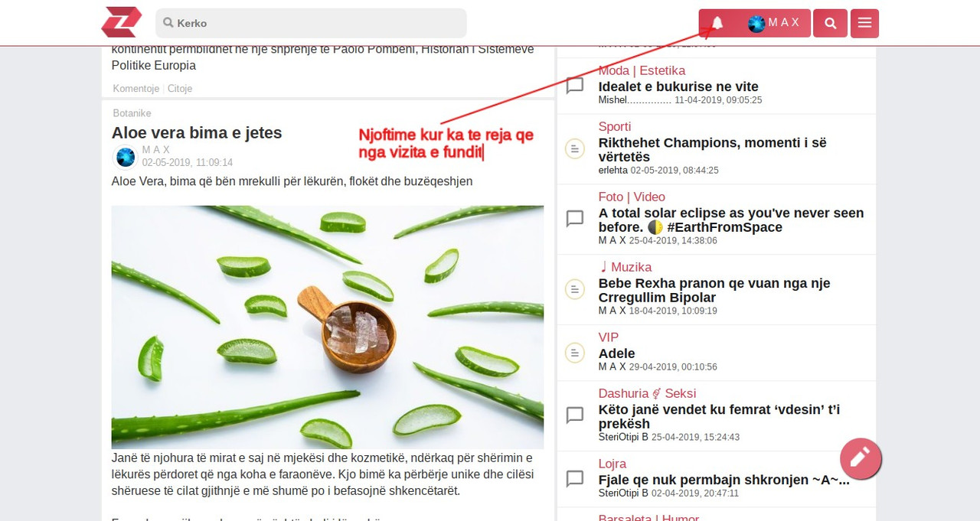Click the M A X avatar under article title
The width and height of the screenshot is (980, 521).
tap(126, 157)
